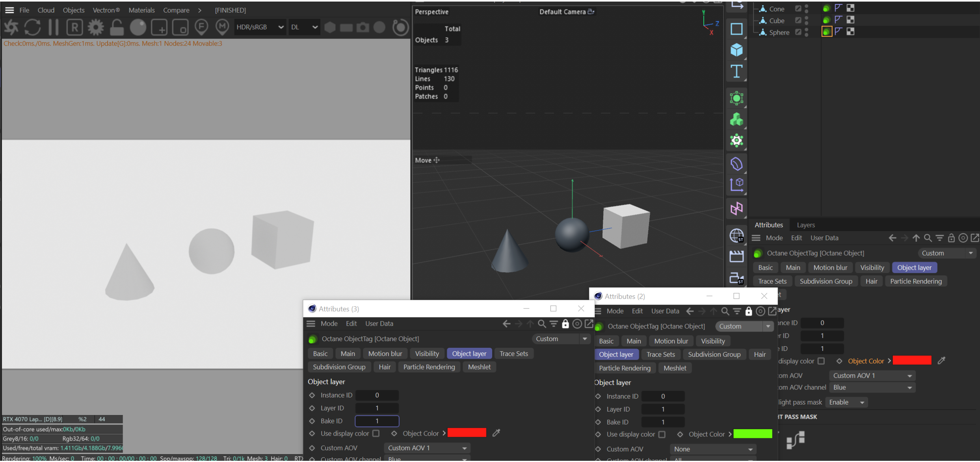This screenshot has height=462, width=980.
Task: Switch to the Layers tab
Action: 805,225
